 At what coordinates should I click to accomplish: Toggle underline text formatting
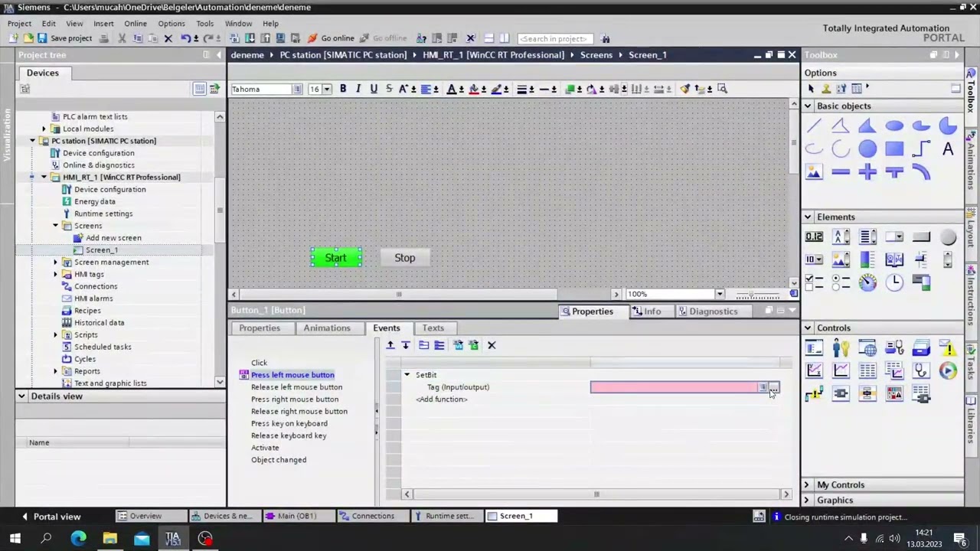pyautogui.click(x=374, y=89)
